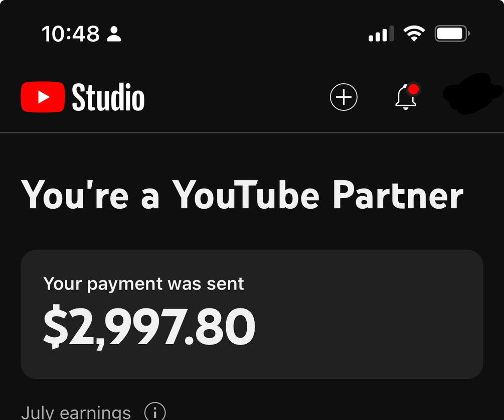Tap the red YouTube play logo

pos(43,97)
